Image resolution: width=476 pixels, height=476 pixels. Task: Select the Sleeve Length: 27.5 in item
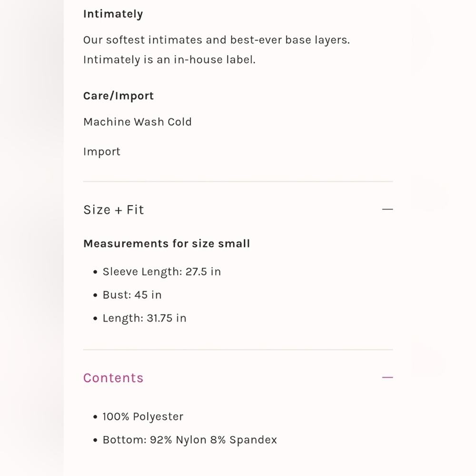point(161,272)
